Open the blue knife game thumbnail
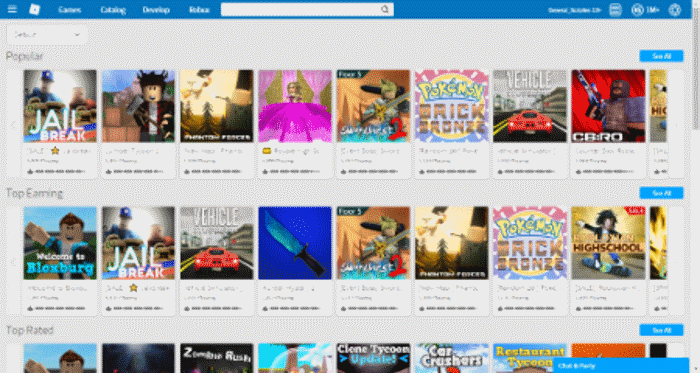 [x=295, y=243]
